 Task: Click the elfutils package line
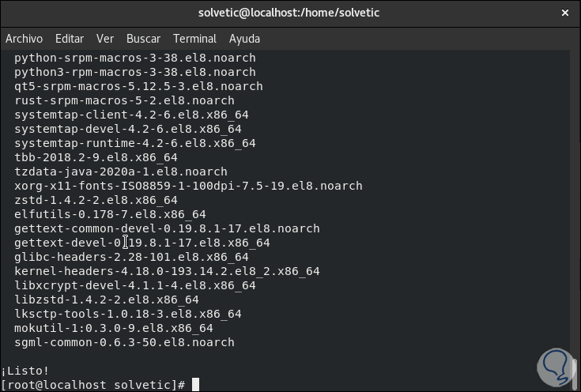[110, 214]
